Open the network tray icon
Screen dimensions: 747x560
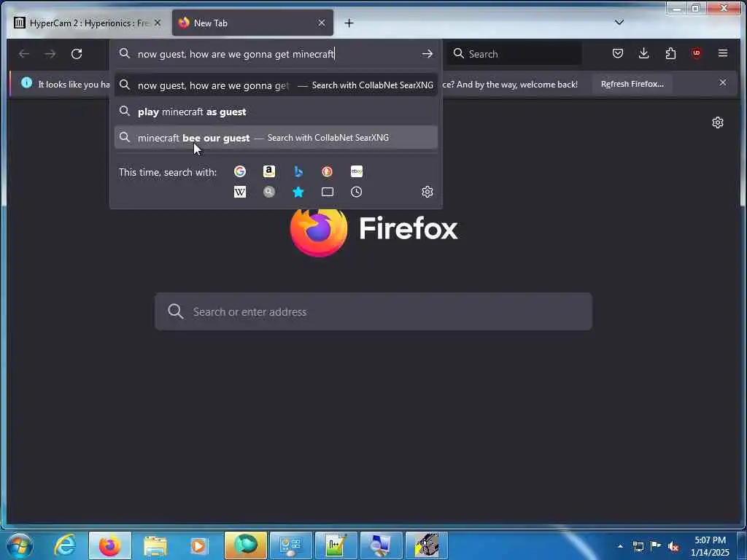pos(638,546)
